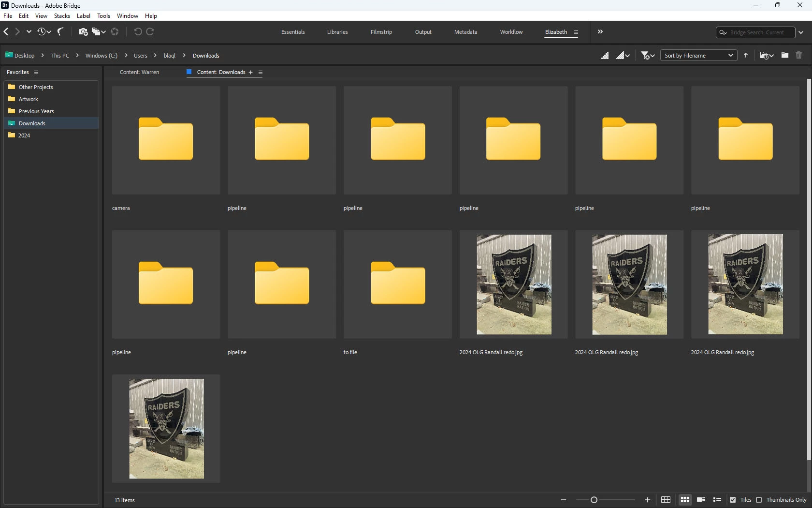The width and height of the screenshot is (812, 508).
Task: Go forward with the right arrow
Action: click(17, 32)
